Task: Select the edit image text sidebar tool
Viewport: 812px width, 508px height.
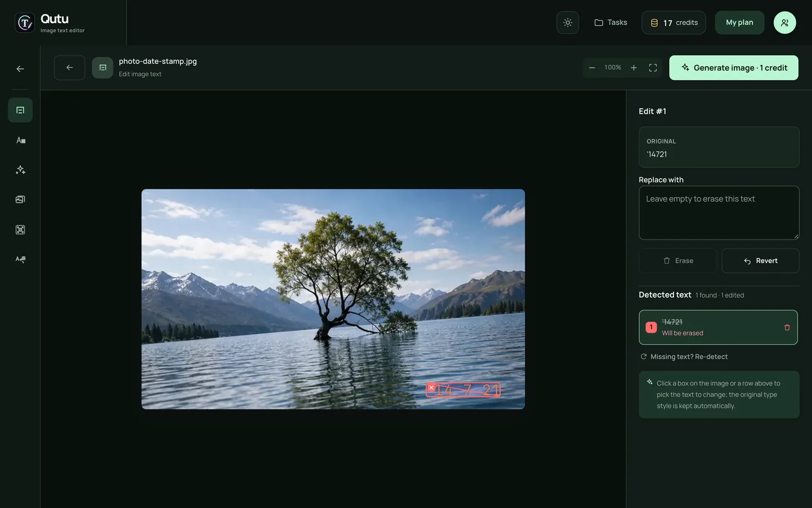Action: (20, 110)
